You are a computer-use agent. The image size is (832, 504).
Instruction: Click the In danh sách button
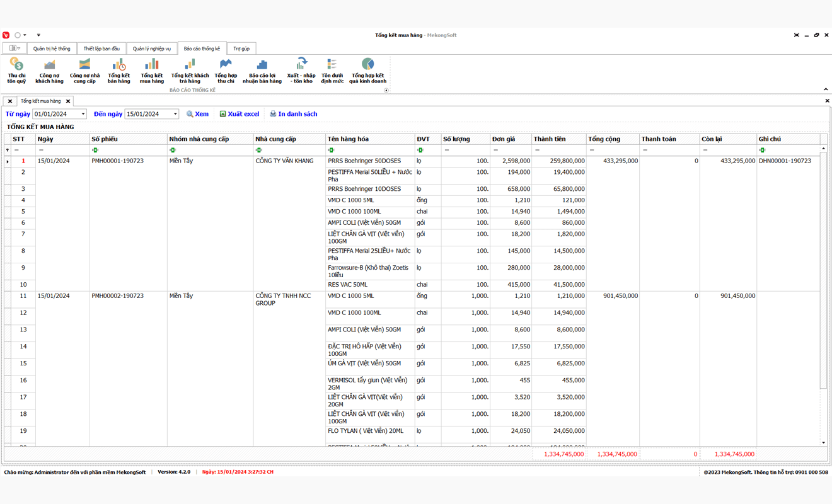click(x=293, y=114)
